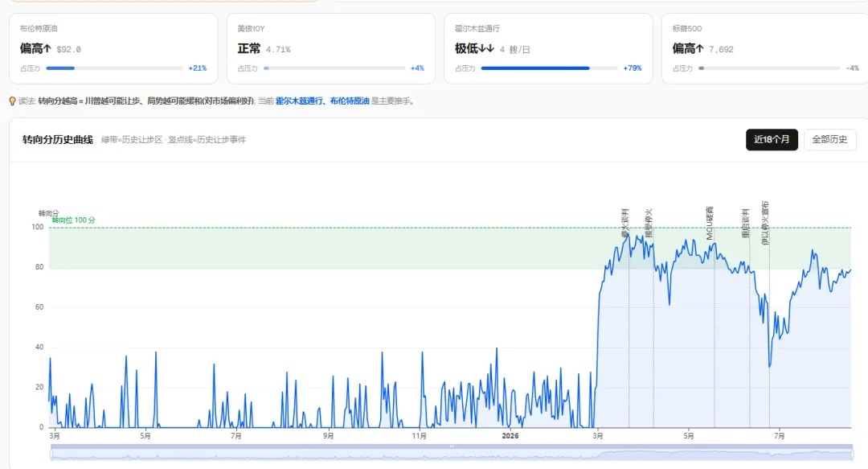Screen dimensions: 868x469
Task: Click the 霍尔木兹通行 pressure progress bar
Action: [x=549, y=68]
